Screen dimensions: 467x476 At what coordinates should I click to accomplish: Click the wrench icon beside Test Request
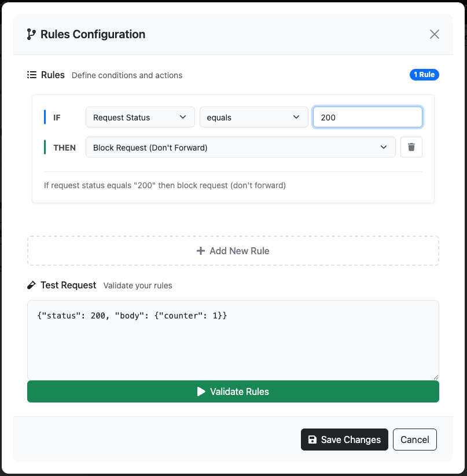pos(32,285)
